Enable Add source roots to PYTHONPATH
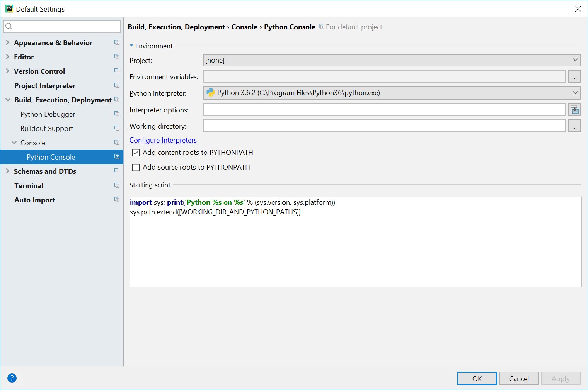The width and height of the screenshot is (588, 392). click(136, 167)
